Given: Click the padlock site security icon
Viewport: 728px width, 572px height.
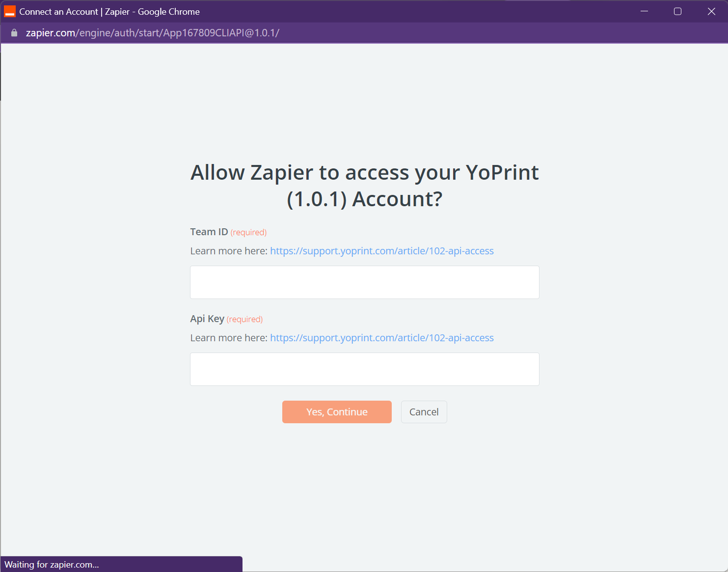Looking at the screenshot, I should tap(14, 33).
